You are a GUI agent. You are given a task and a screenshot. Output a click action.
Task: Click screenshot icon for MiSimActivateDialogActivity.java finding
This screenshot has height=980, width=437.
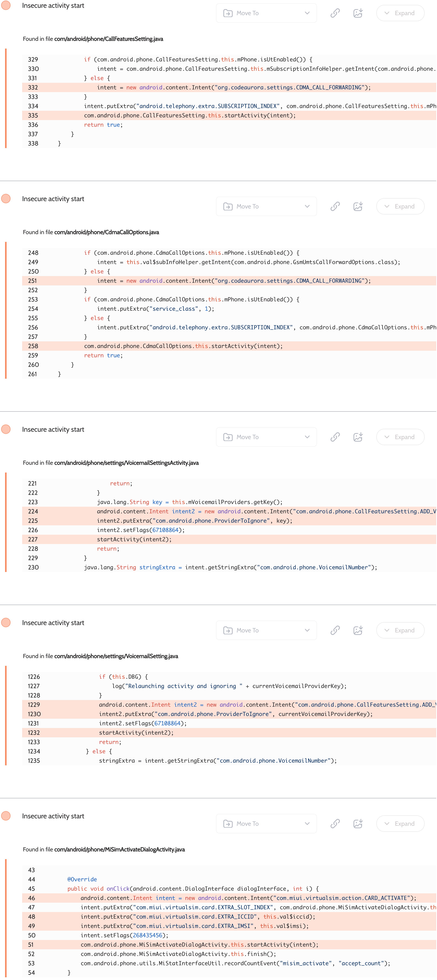click(358, 824)
